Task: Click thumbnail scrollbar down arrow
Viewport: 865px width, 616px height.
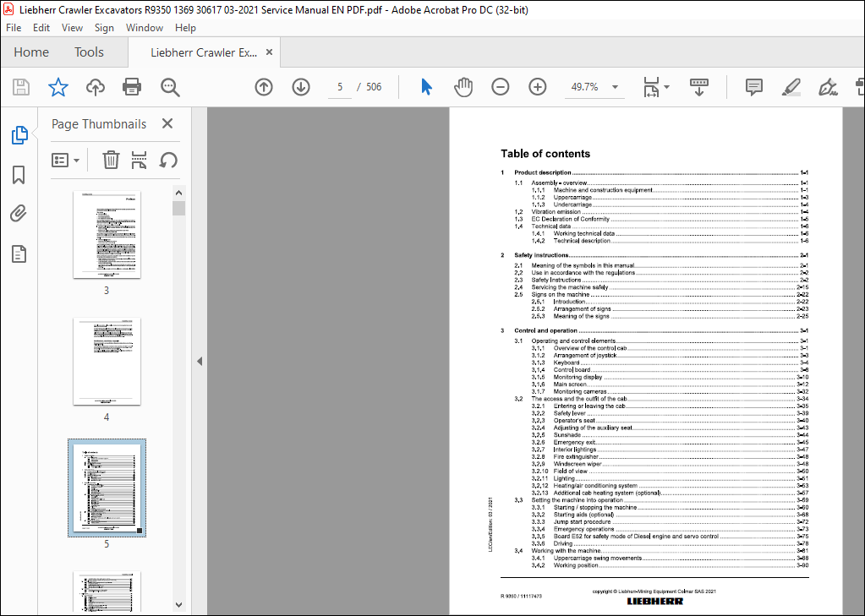Action: click(x=178, y=605)
